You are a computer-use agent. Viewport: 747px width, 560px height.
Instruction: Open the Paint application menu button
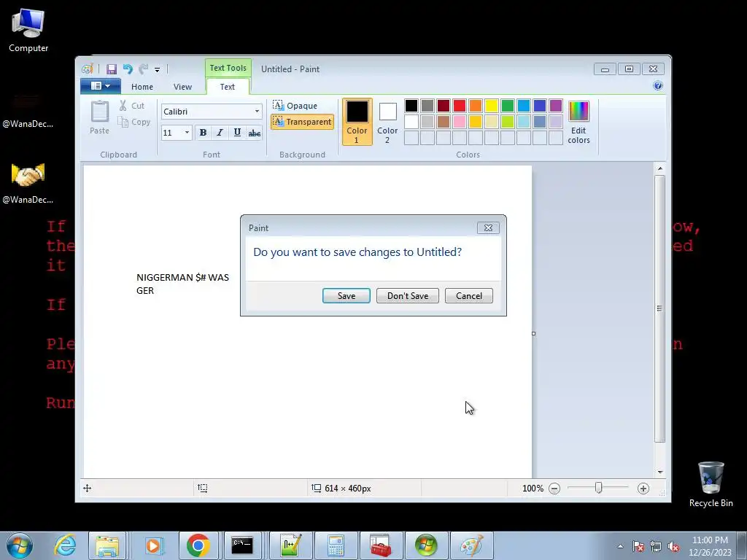[101, 86]
